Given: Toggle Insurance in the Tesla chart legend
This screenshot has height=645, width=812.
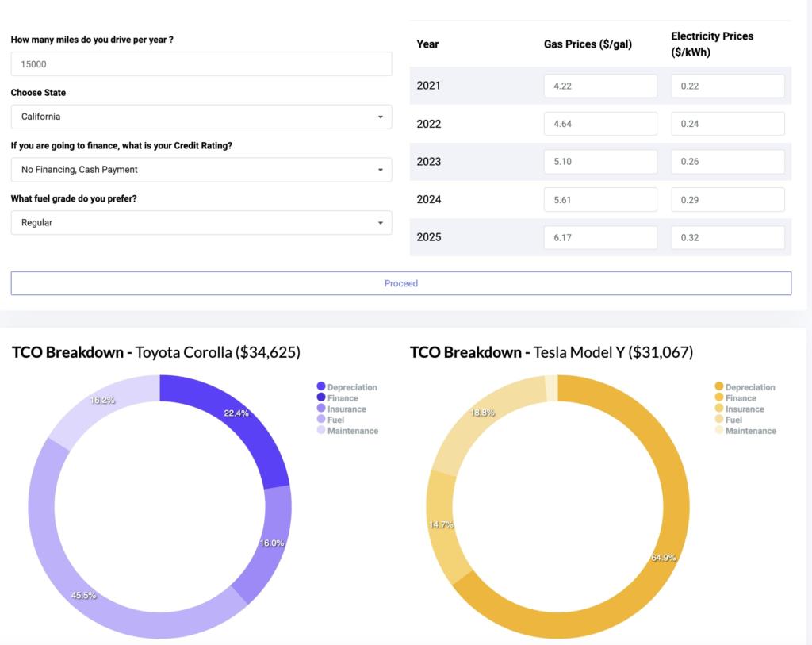Looking at the screenshot, I should point(745,409).
